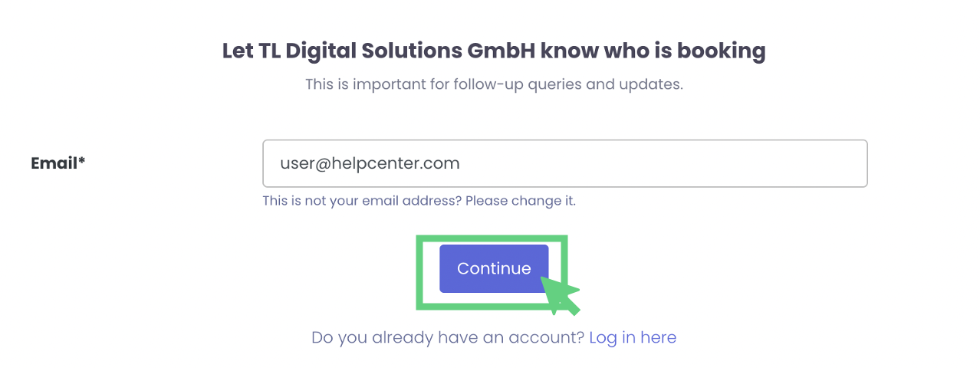Click 'Please change it.' helper text
The width and height of the screenshot is (980, 368).
(x=521, y=201)
